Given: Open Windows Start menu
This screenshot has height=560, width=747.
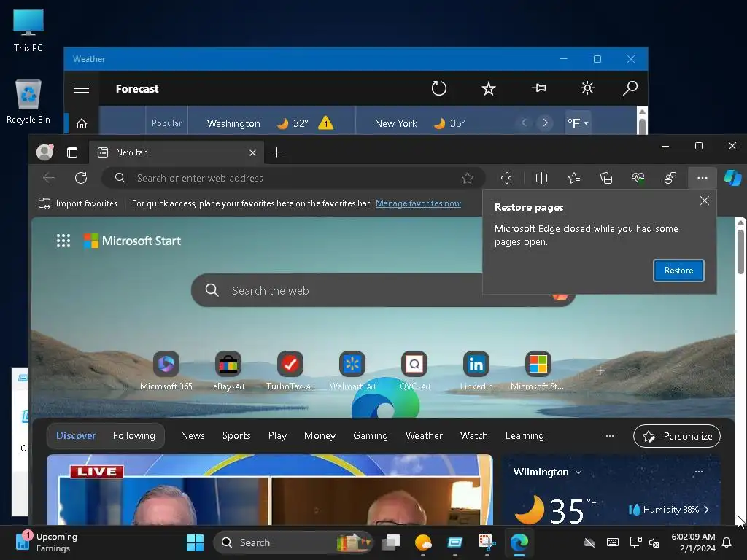Looking at the screenshot, I should click(x=194, y=542).
